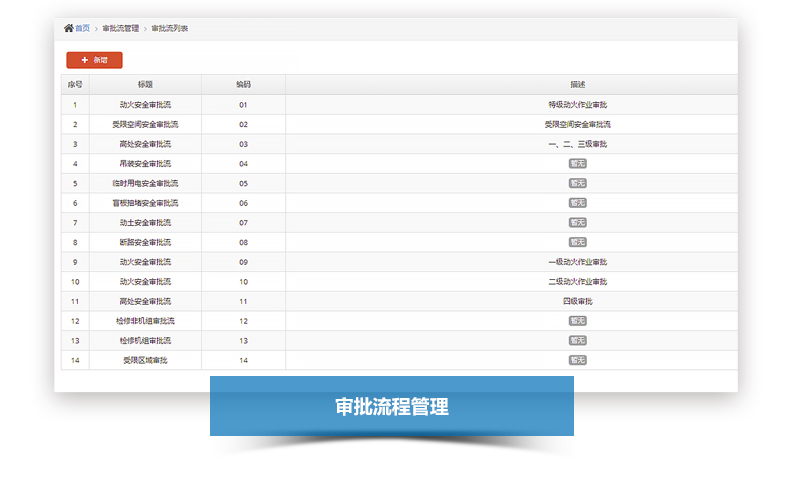Click the 暂无 badge in the 临时用电安全审批流 row
The image size is (790, 488).
pyautogui.click(x=577, y=183)
